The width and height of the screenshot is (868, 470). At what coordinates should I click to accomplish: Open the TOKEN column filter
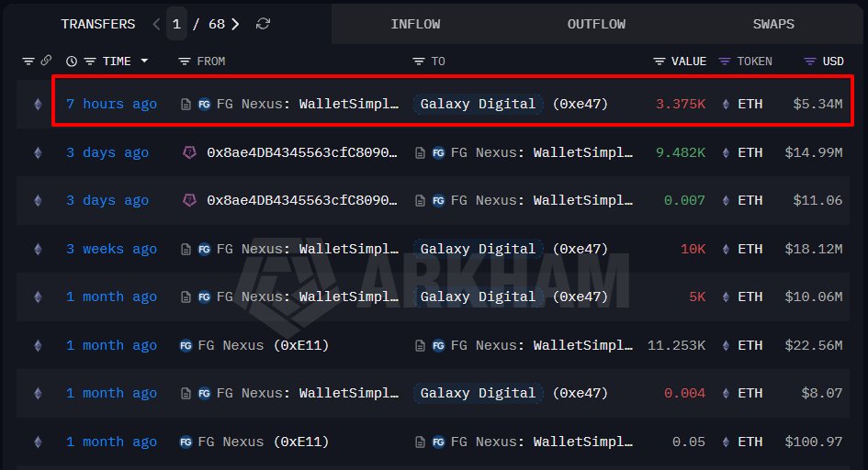tap(725, 62)
